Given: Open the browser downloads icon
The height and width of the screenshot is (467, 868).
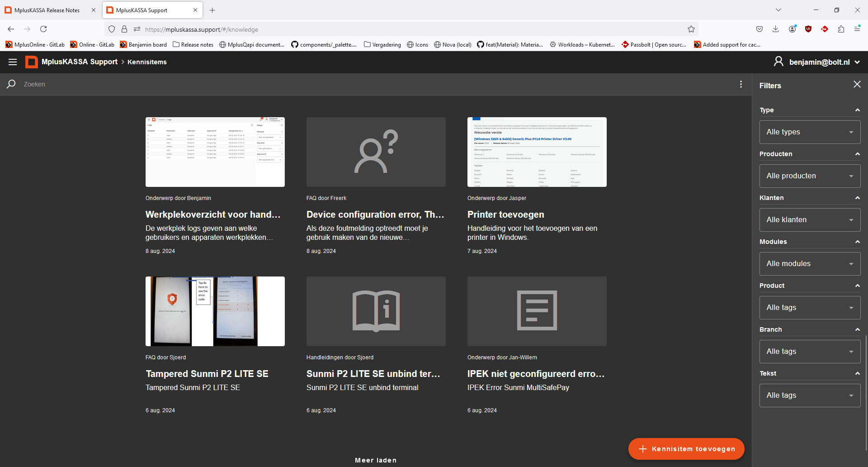Looking at the screenshot, I should click(776, 29).
